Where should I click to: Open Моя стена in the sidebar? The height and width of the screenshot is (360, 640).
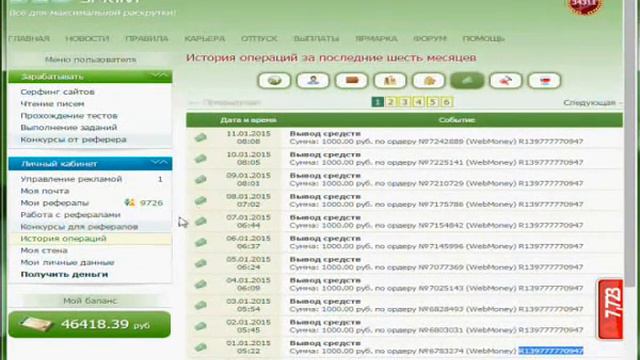pyautogui.click(x=44, y=250)
